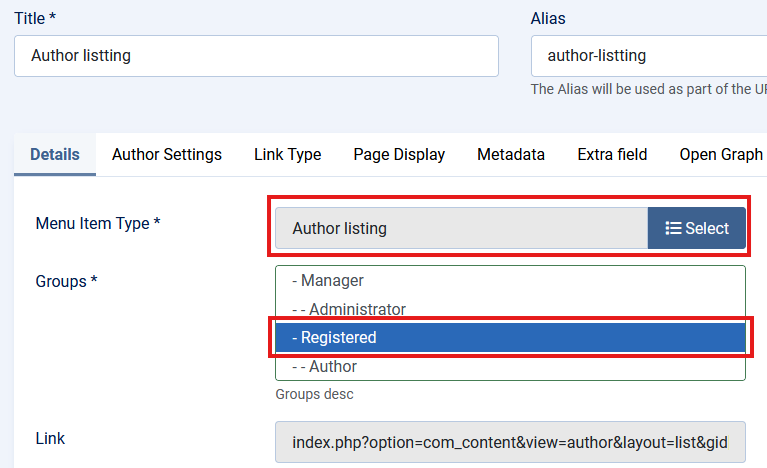Go to the Link Type tab
Image resolution: width=767 pixels, height=468 pixels.
287,155
